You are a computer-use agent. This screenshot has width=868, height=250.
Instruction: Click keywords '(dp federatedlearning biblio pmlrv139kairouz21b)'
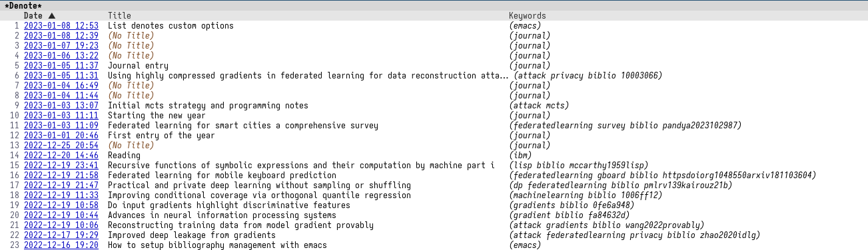[621, 185]
